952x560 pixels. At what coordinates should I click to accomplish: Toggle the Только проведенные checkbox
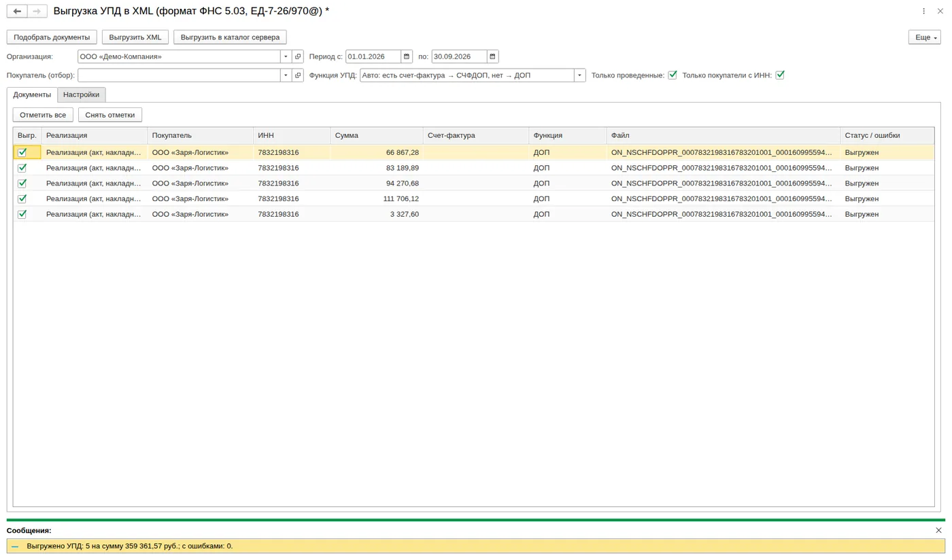click(x=673, y=75)
